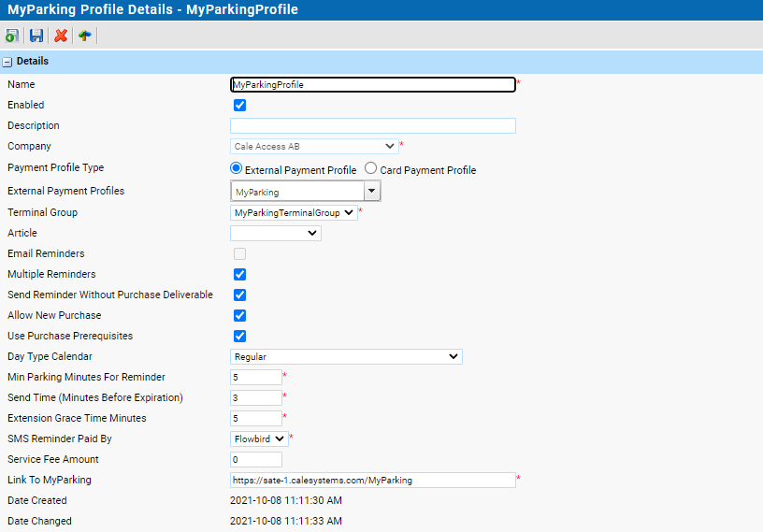This screenshot has height=532, width=763.
Task: Select External Payment Profile radio button
Action: click(236, 168)
